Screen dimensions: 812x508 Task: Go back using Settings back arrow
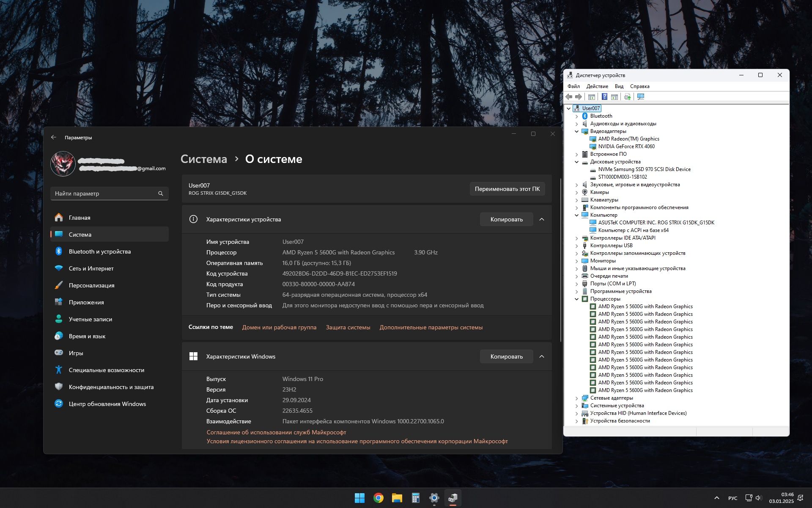tap(54, 137)
